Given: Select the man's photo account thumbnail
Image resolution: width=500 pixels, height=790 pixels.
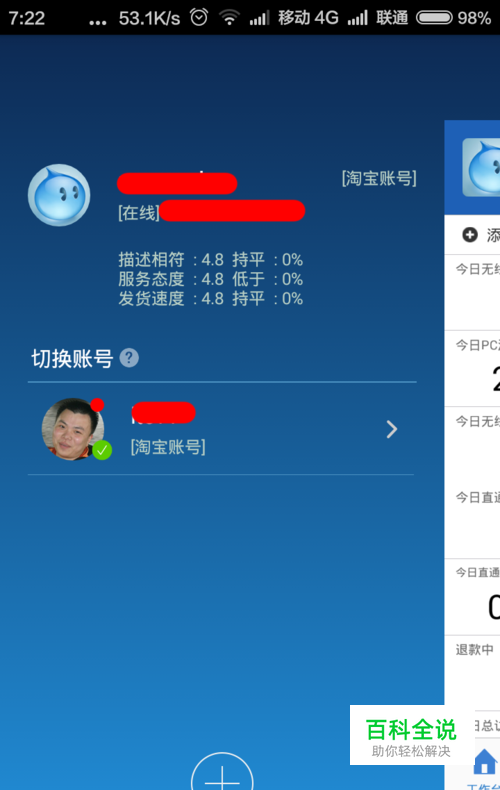Looking at the screenshot, I should tap(73, 429).
